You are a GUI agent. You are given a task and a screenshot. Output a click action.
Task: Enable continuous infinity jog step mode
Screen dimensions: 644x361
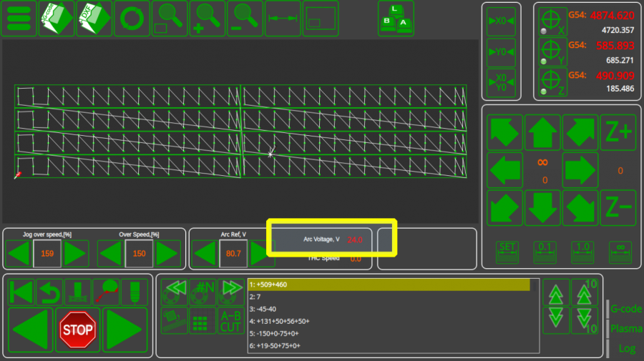coord(620,252)
